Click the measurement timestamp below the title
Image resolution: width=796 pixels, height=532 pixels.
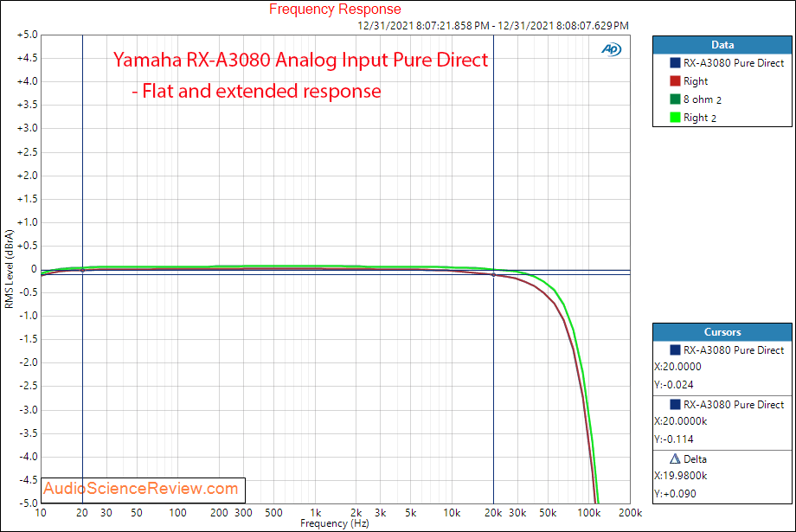click(x=493, y=25)
